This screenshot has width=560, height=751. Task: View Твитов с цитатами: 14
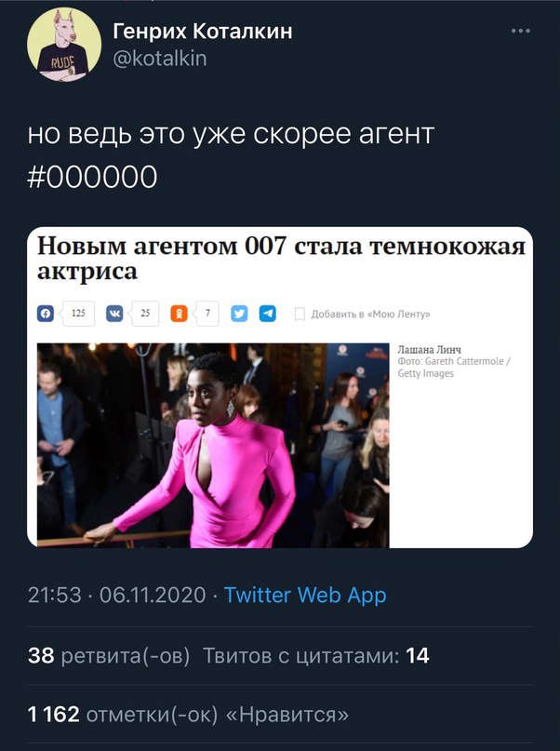point(316,655)
